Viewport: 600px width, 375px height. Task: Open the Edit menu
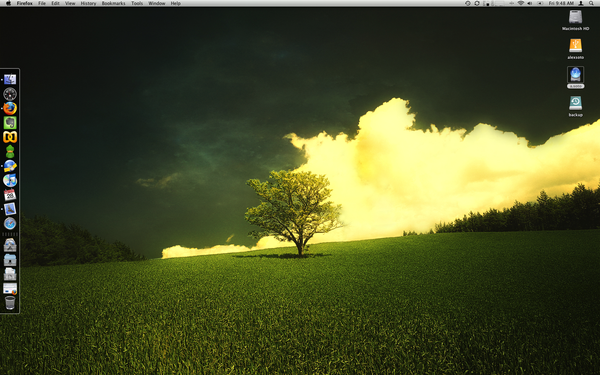point(55,3)
